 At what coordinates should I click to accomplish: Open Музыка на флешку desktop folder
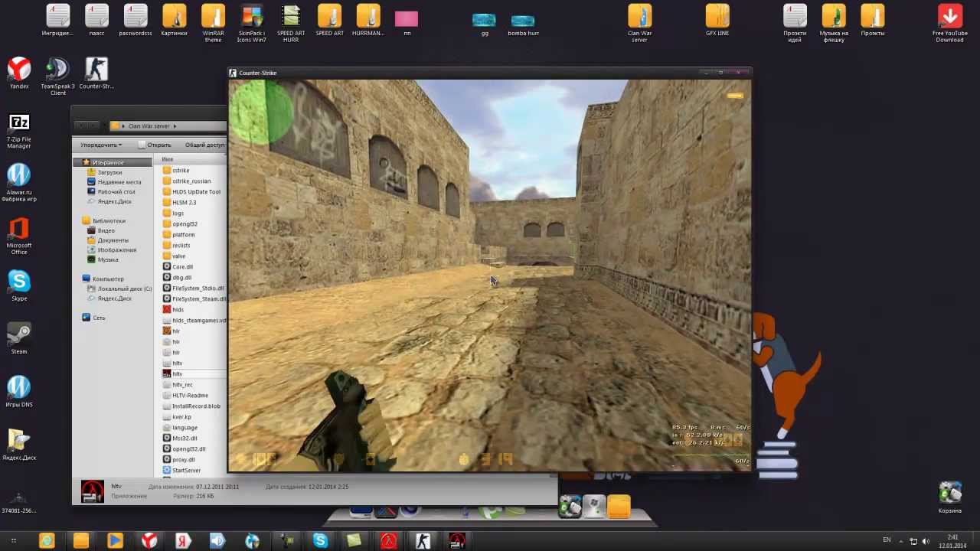tap(834, 23)
